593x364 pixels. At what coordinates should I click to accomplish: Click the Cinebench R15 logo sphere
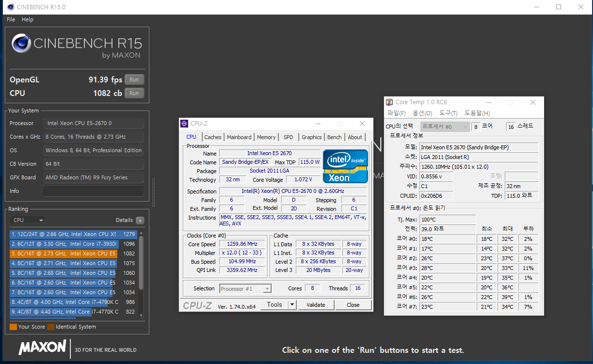click(21, 44)
